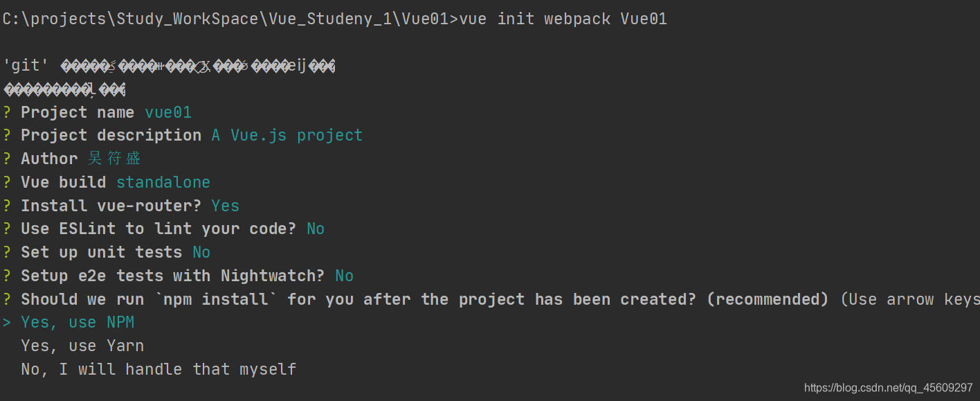Pick "No, I will handle that myself"

158,370
